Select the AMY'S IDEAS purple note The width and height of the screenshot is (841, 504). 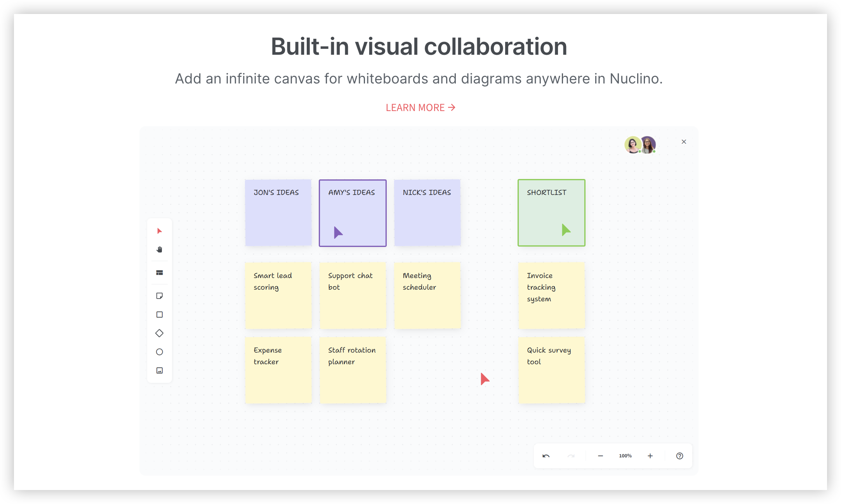point(352,212)
